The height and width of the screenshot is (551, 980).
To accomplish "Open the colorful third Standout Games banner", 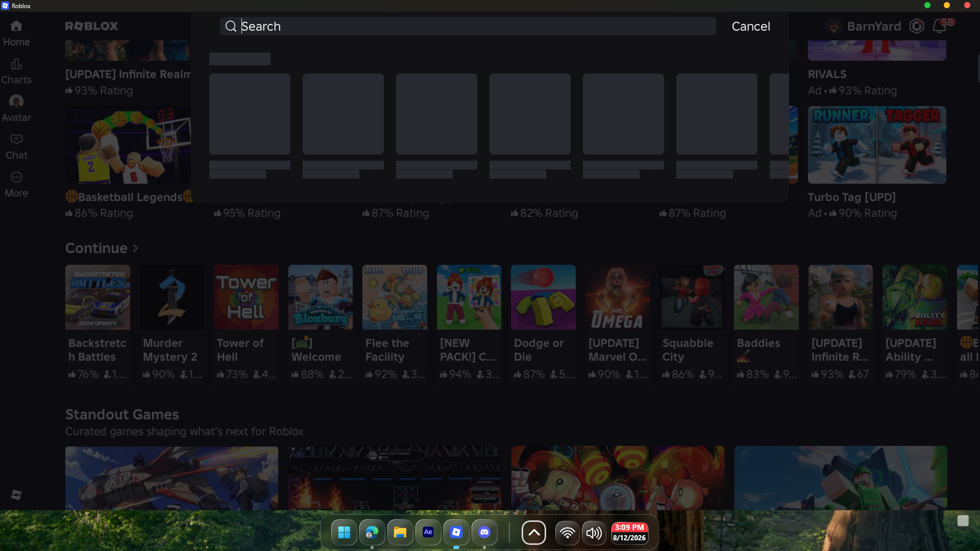I will [618, 478].
